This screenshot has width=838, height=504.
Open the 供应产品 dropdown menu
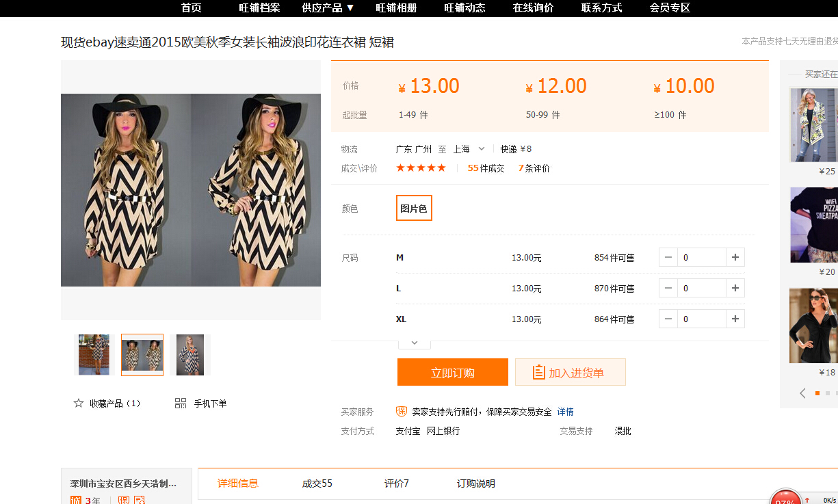tap(328, 8)
